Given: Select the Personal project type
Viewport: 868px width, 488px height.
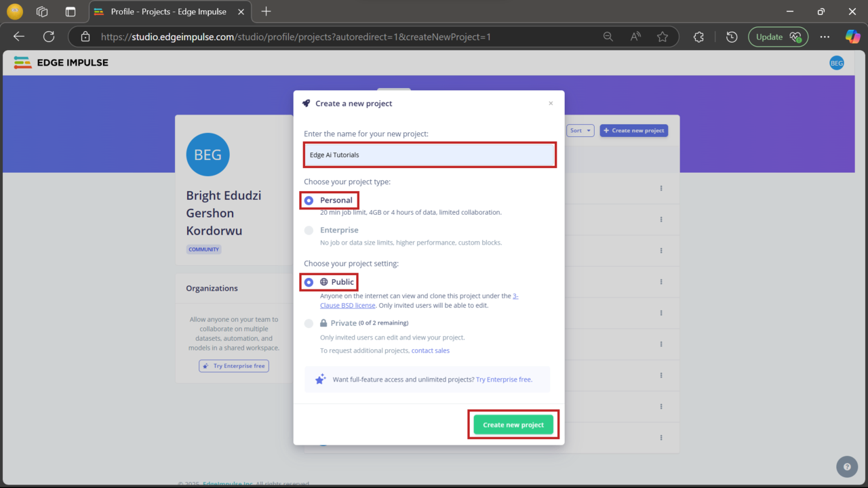Looking at the screenshot, I should pos(309,200).
